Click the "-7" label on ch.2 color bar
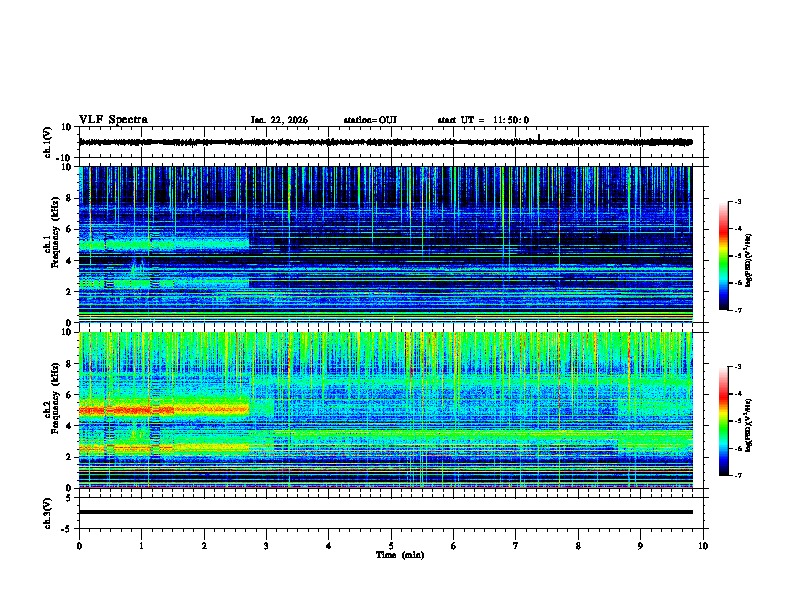The image size is (792, 612). click(x=737, y=475)
